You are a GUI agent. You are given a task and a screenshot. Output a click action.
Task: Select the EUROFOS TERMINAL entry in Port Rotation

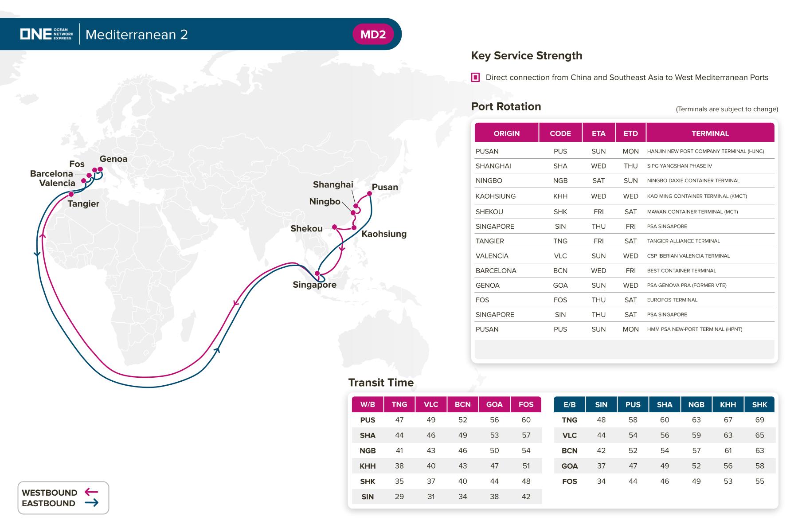point(672,300)
